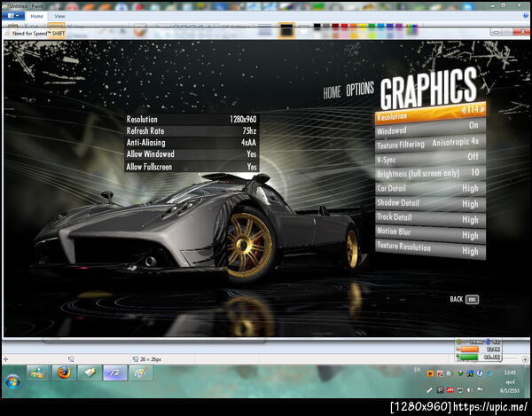
Task: Toggle the Windowed setting currently On
Action: pos(431,128)
